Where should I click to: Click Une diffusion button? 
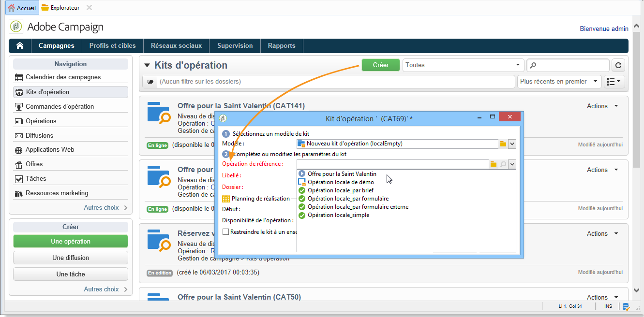(71, 258)
